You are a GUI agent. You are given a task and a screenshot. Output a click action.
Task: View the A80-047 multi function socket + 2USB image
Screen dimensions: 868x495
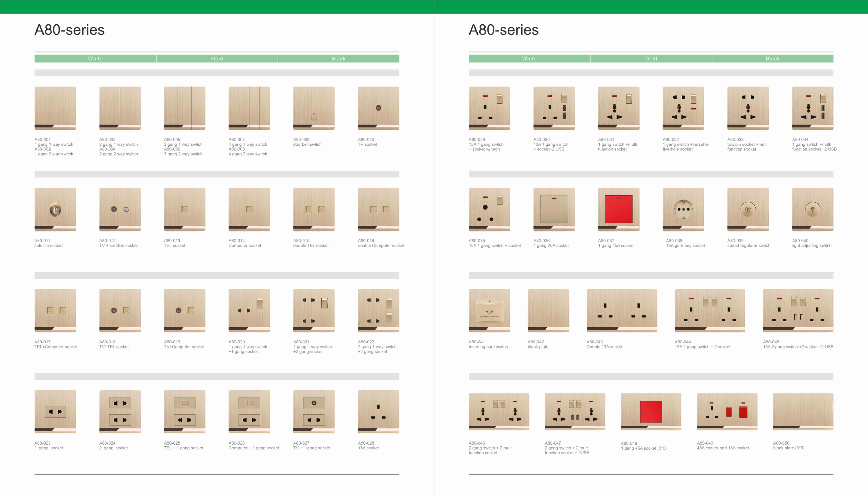coord(575,412)
